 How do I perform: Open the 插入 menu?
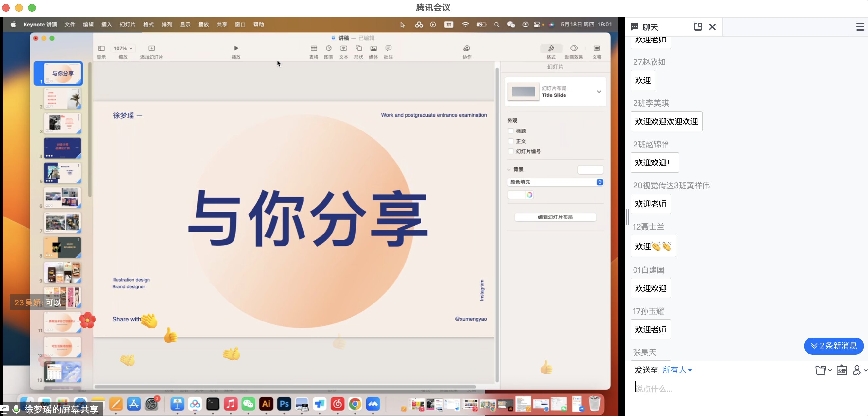tap(107, 25)
